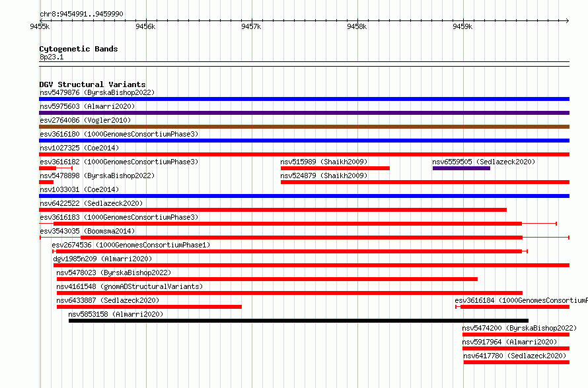Click the red bar for nsv515989

pos(335,168)
